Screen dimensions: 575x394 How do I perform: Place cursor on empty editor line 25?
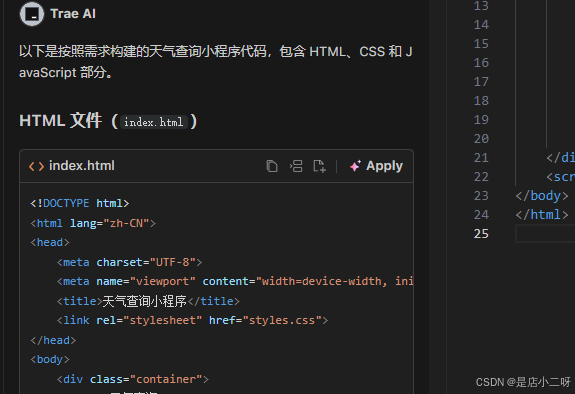(545, 234)
